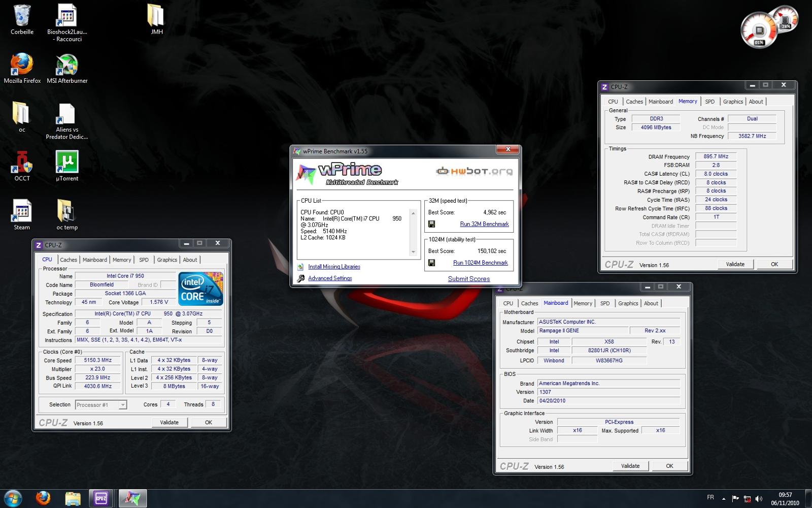Image resolution: width=812 pixels, height=508 pixels.
Task: Click the Intel Core i7 logo in CPU-Z
Action: click(200, 289)
